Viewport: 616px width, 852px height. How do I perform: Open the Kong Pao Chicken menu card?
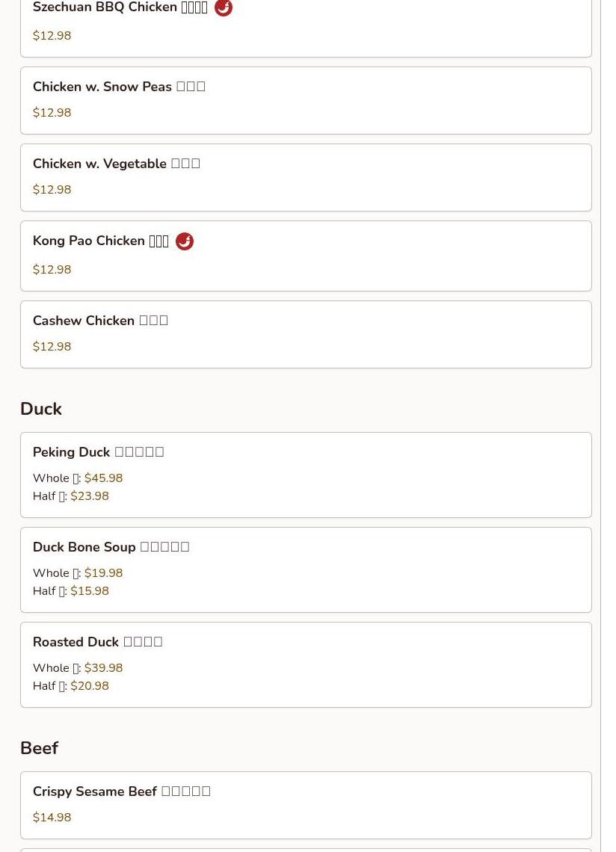click(x=306, y=256)
